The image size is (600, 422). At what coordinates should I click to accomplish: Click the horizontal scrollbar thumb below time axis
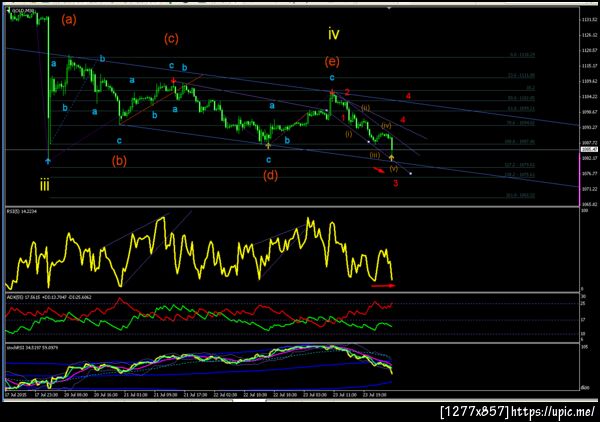click(249, 401)
